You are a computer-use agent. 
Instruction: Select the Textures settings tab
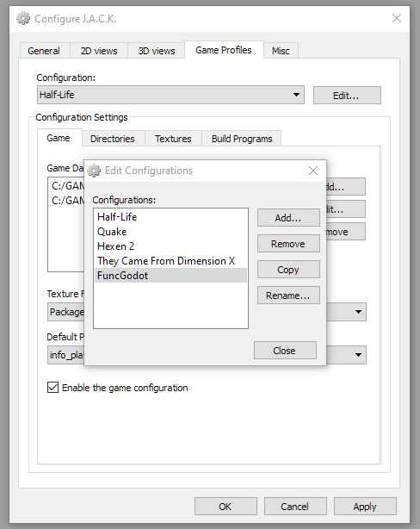(173, 139)
